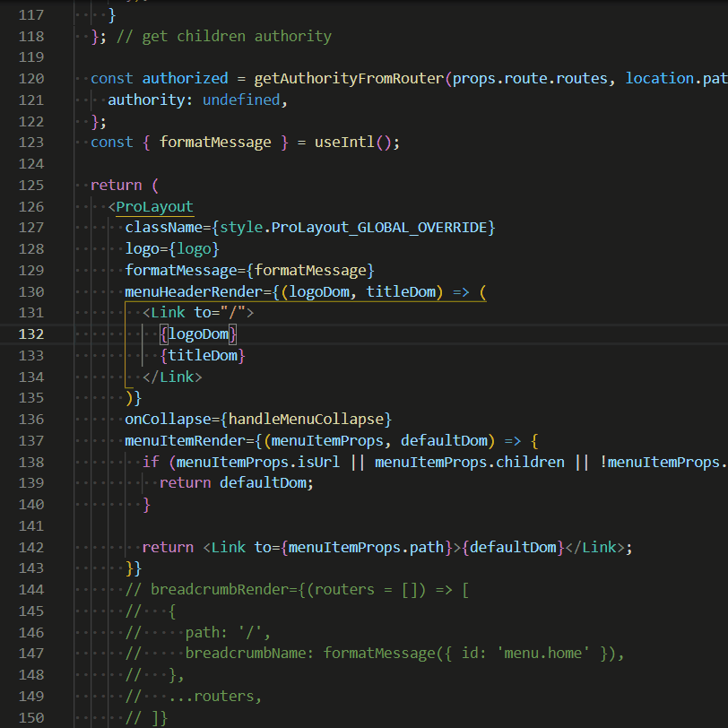Click line number 132 to select it

click(x=30, y=334)
